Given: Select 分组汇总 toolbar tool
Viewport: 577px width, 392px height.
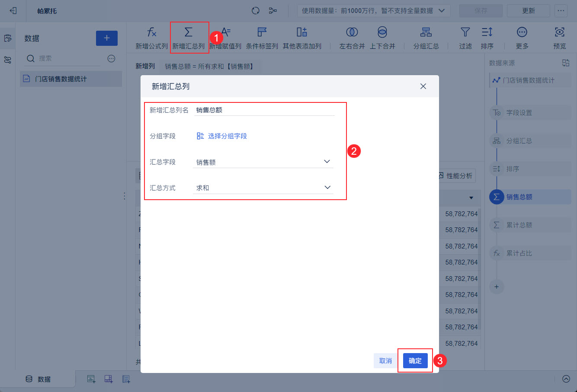Looking at the screenshot, I should [426, 38].
